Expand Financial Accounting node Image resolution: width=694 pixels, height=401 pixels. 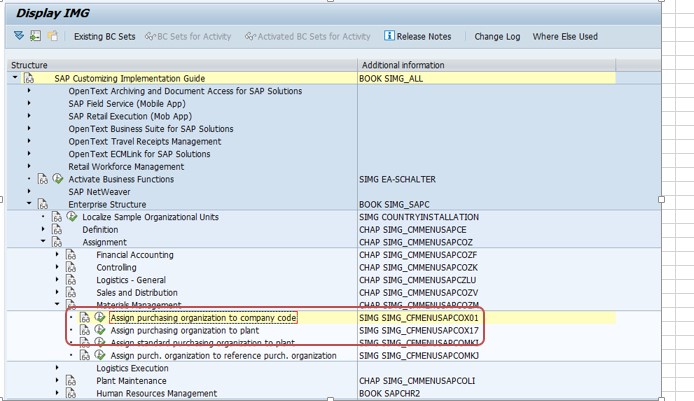click(x=57, y=254)
